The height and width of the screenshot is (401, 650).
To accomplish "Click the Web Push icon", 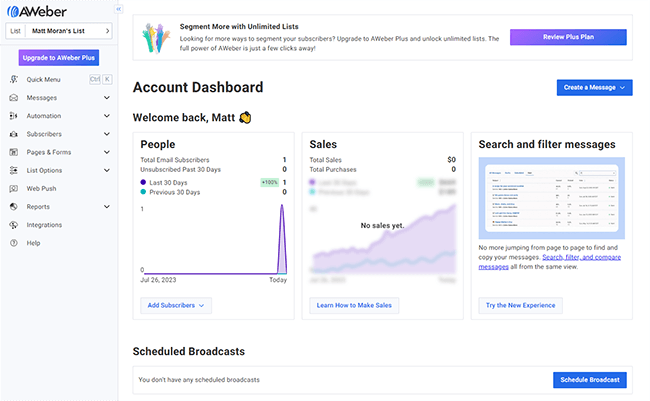I will click(x=13, y=188).
